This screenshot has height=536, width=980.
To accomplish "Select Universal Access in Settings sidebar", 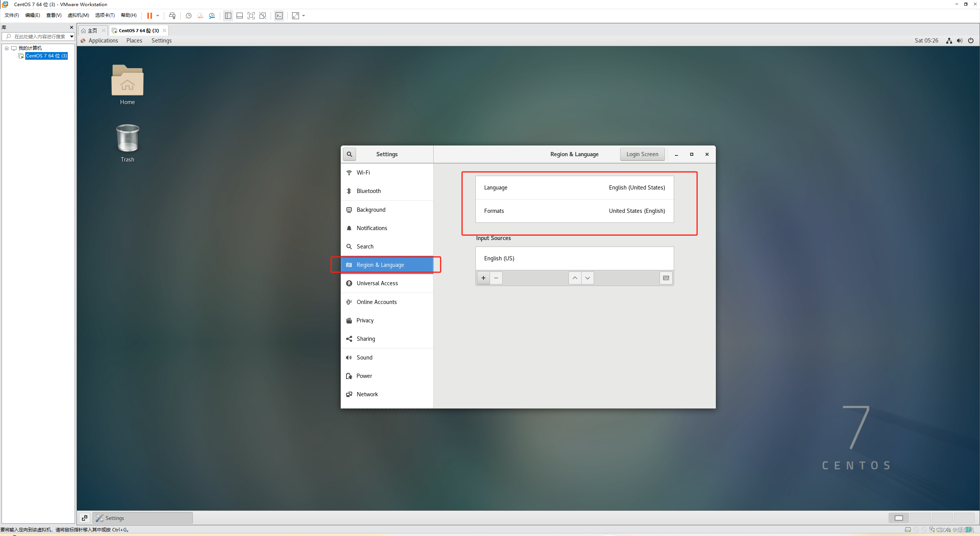I will (387, 283).
